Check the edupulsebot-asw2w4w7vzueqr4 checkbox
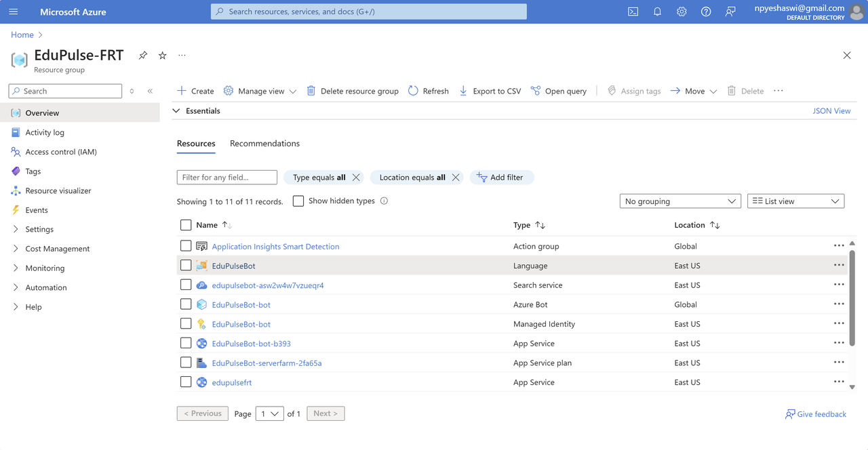 pos(186,285)
